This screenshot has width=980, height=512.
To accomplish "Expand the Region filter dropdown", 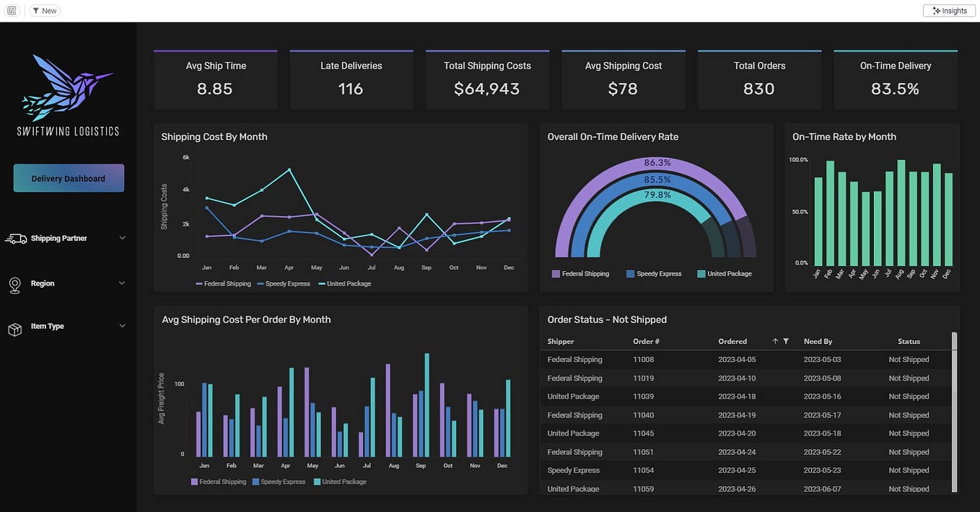I will [122, 283].
